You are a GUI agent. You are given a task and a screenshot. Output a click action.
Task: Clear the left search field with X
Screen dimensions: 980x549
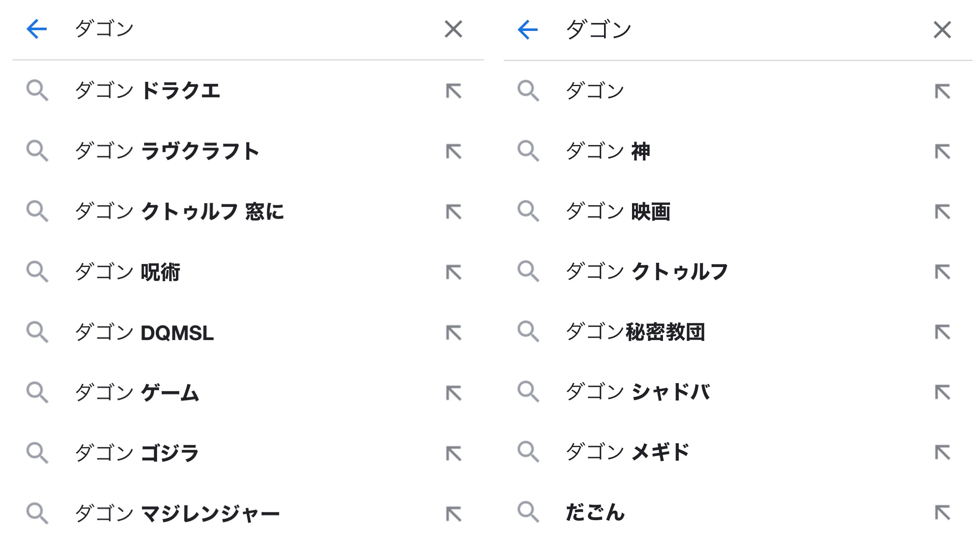coord(453,29)
